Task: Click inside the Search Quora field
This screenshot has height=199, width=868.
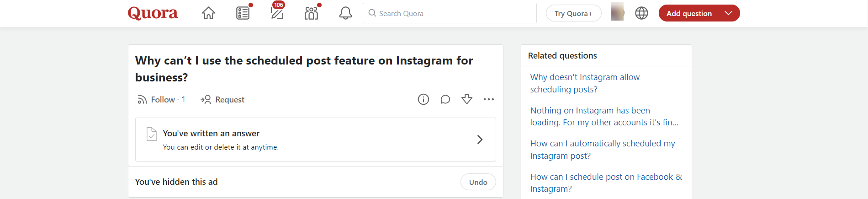Action: 450,13
